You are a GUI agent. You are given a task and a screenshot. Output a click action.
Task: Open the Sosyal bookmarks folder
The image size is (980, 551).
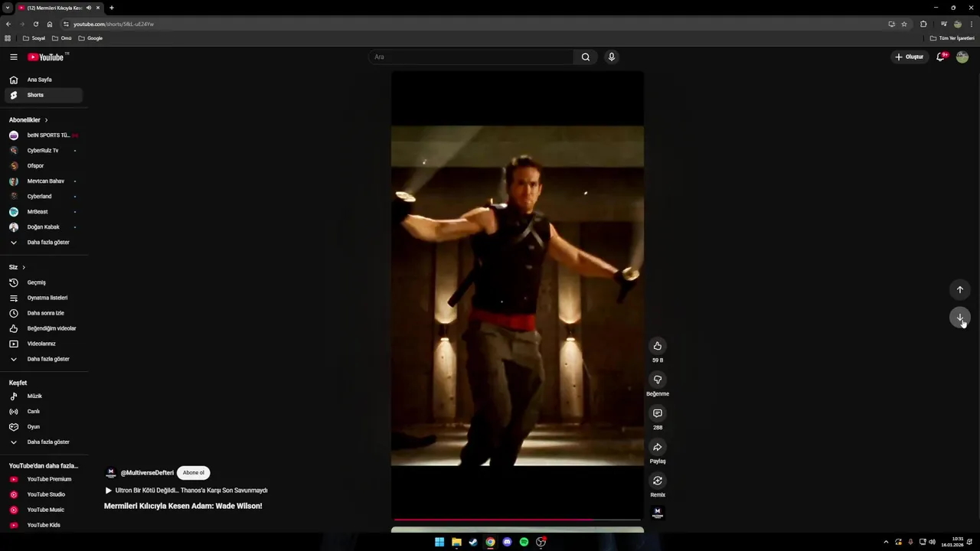[34, 38]
